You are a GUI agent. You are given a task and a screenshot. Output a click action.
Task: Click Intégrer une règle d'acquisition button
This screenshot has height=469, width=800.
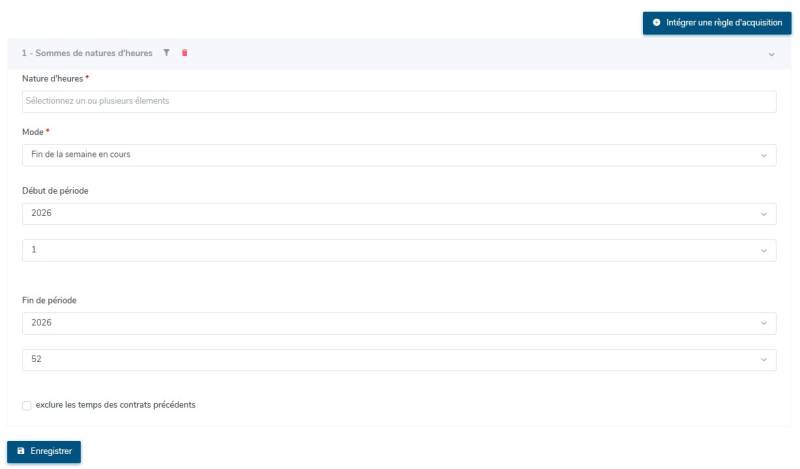point(716,22)
